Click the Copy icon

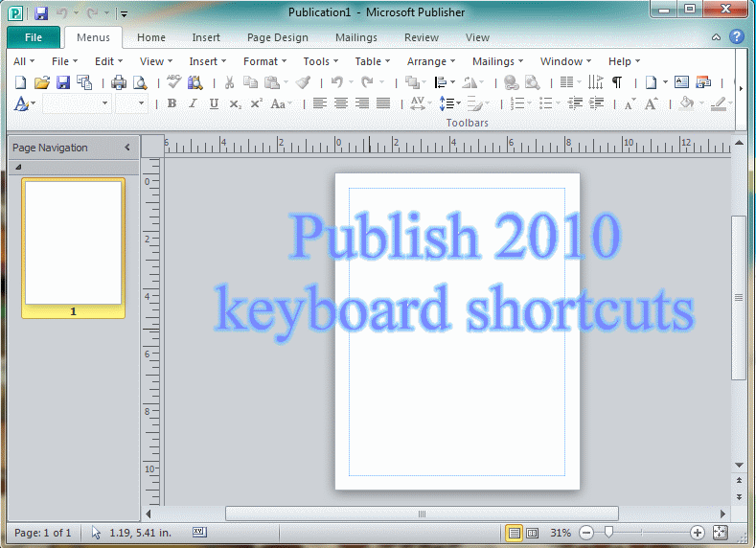coord(250,82)
